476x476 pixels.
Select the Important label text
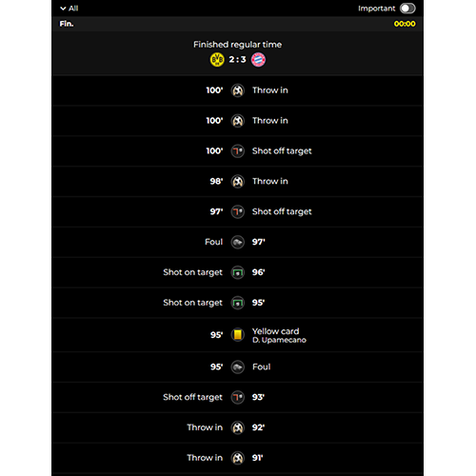pos(377,9)
